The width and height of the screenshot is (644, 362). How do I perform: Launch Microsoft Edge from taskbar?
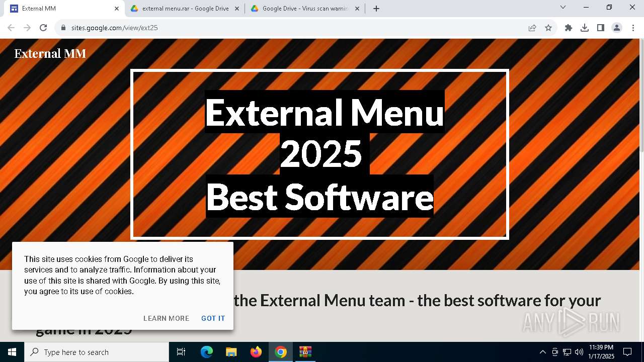[207, 352]
